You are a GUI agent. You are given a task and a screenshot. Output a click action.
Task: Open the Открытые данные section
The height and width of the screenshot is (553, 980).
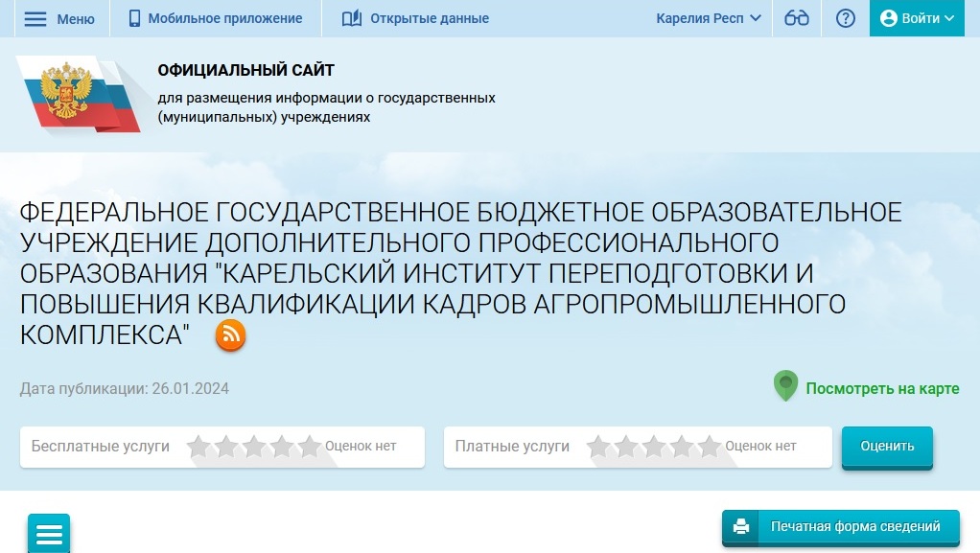click(415, 18)
